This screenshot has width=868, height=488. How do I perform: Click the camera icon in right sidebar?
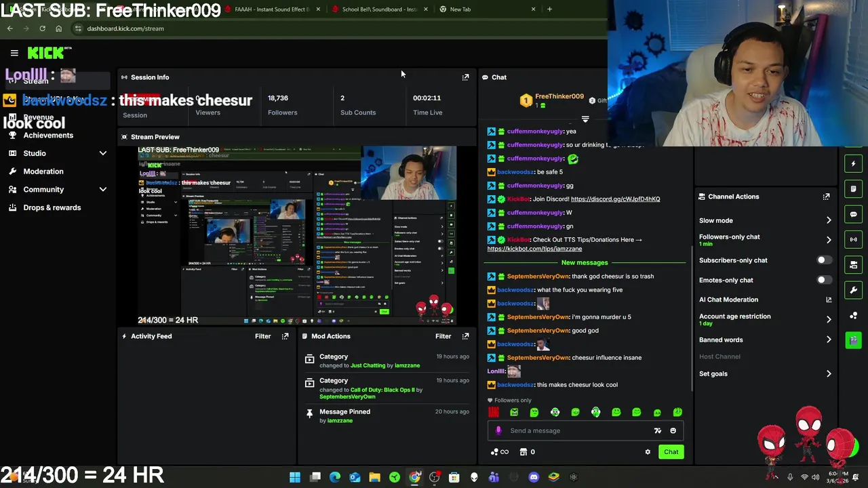[853, 265]
